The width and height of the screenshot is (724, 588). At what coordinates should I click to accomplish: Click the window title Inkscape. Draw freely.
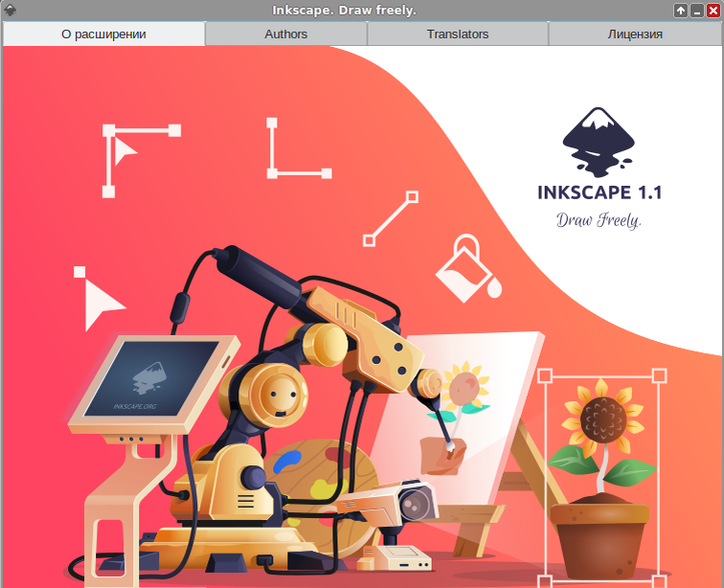coord(344,11)
